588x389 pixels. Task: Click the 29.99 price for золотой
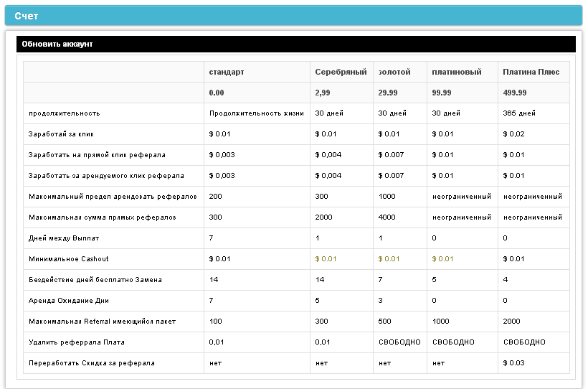click(x=388, y=93)
